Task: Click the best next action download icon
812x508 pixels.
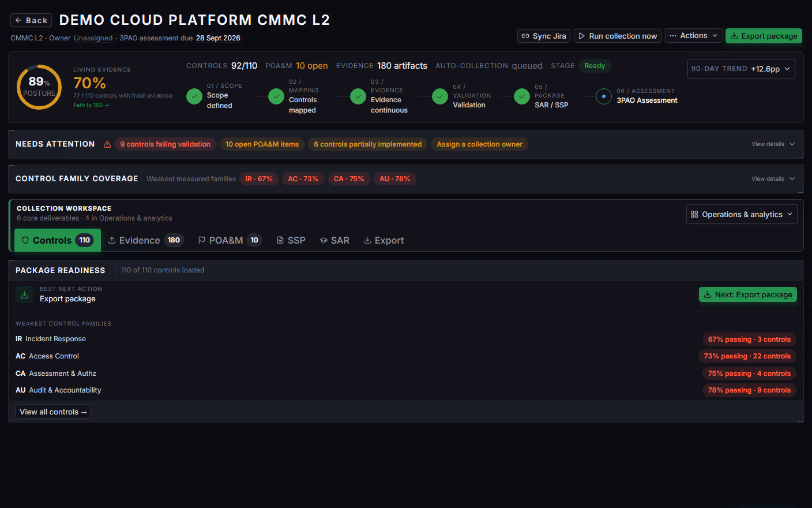Action: click(24, 294)
